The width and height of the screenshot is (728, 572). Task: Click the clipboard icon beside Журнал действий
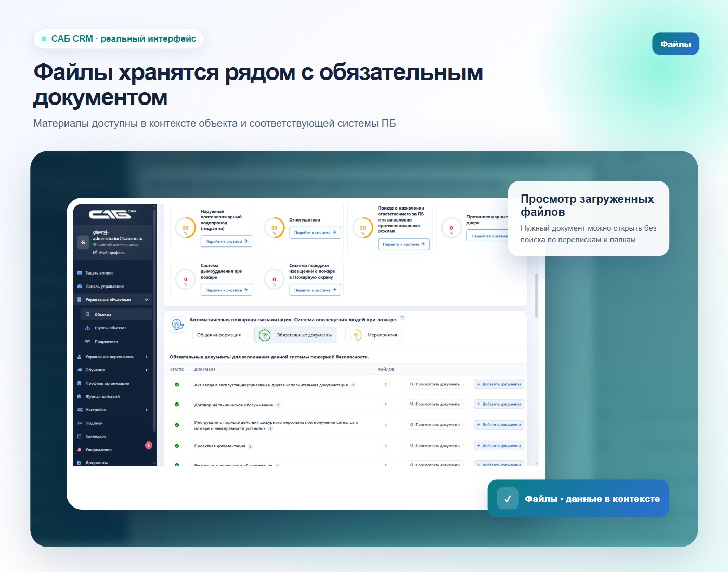pyautogui.click(x=80, y=396)
